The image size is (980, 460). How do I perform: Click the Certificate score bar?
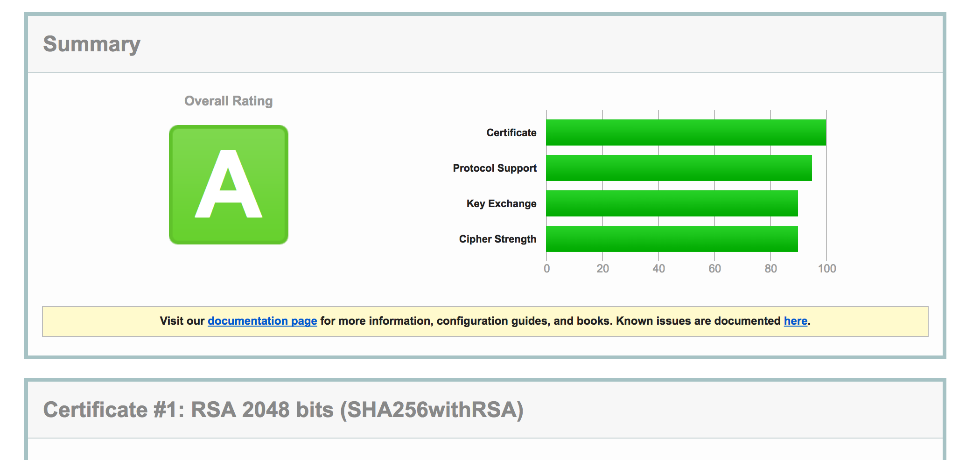pyautogui.click(x=686, y=132)
